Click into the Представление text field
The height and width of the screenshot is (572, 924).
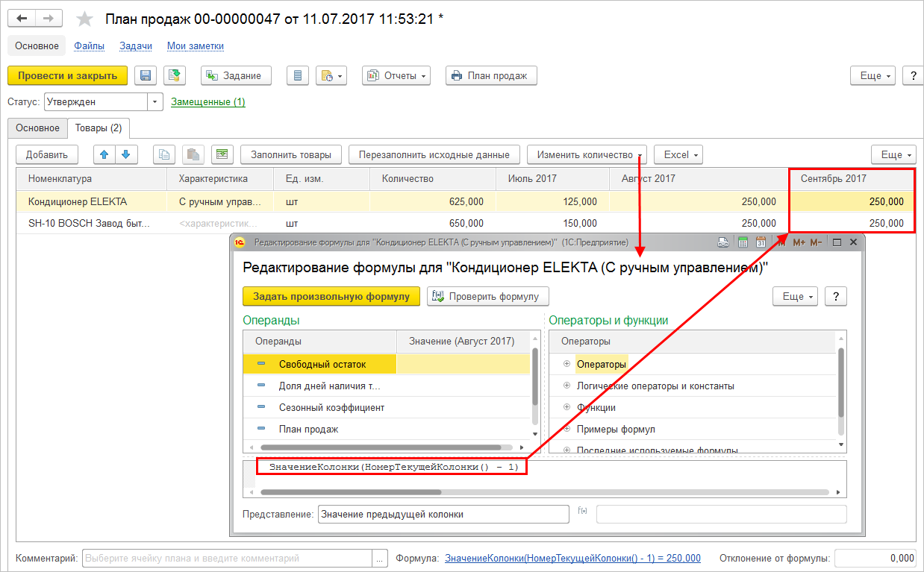[443, 514]
